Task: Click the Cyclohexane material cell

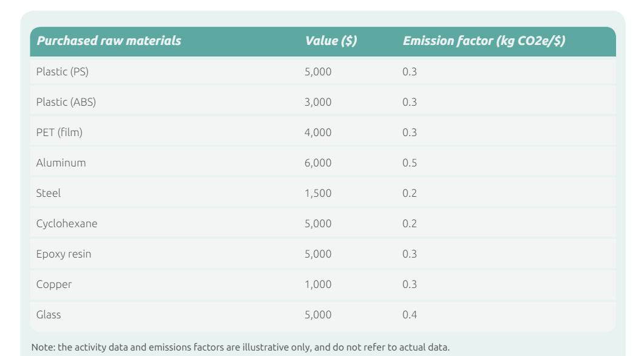Action: 67,224
